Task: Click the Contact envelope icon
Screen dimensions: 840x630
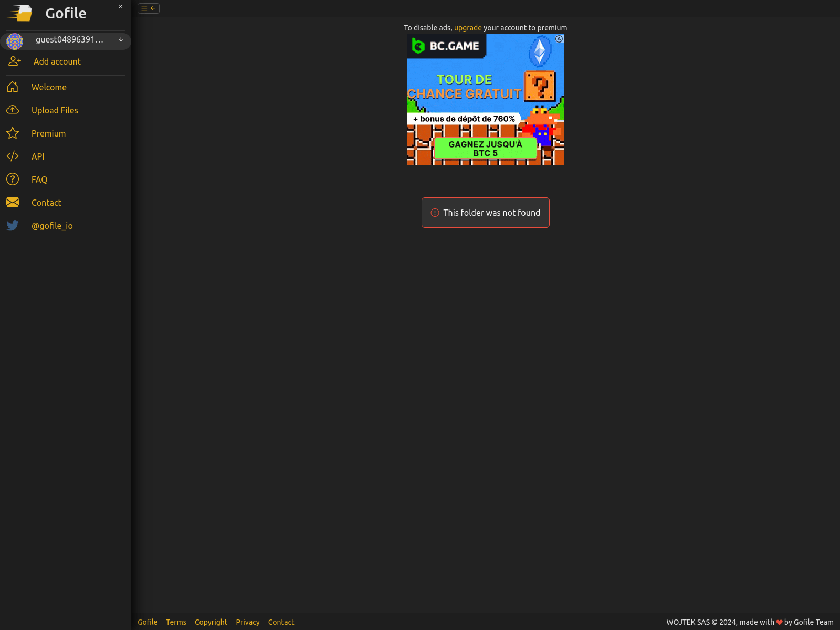Action: coord(13,202)
